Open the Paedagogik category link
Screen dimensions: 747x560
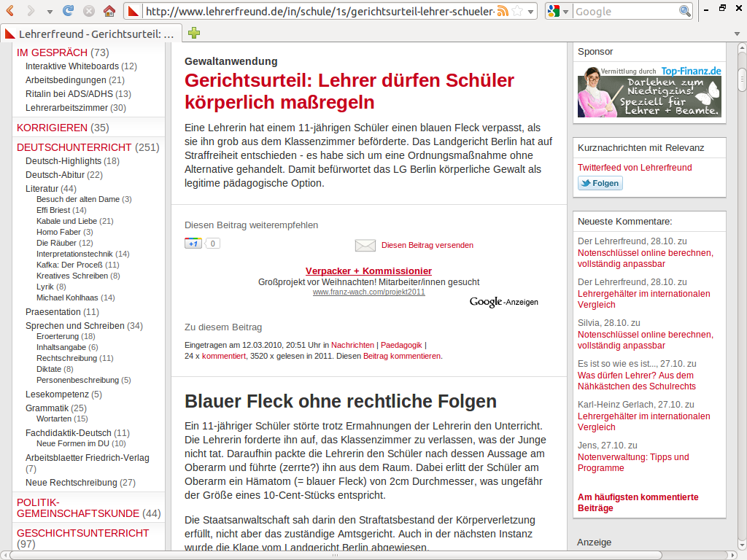401,345
